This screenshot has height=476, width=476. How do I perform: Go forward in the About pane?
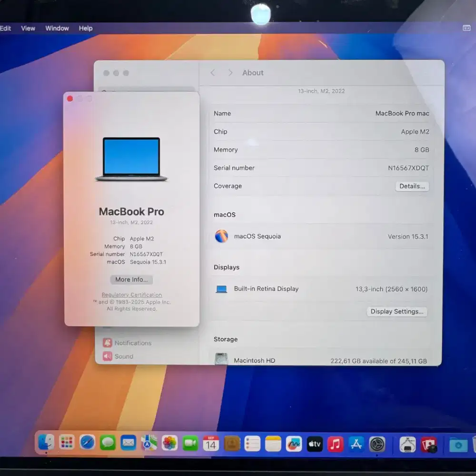click(x=230, y=73)
